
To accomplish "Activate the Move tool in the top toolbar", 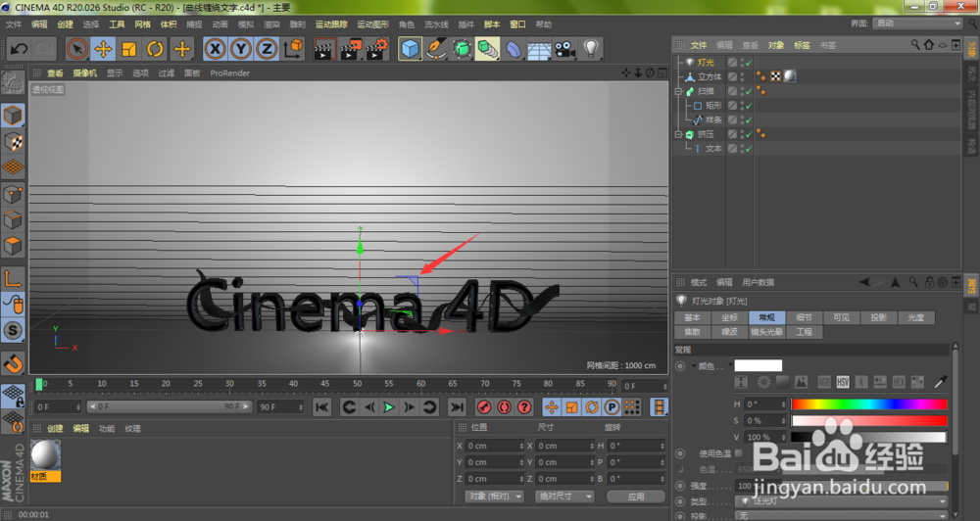I will [103, 49].
